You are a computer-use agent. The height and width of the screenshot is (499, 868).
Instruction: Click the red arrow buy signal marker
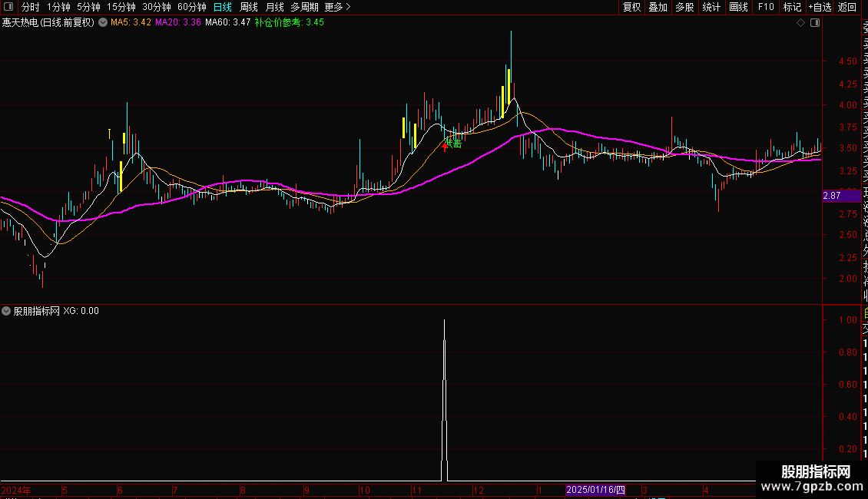click(x=445, y=147)
